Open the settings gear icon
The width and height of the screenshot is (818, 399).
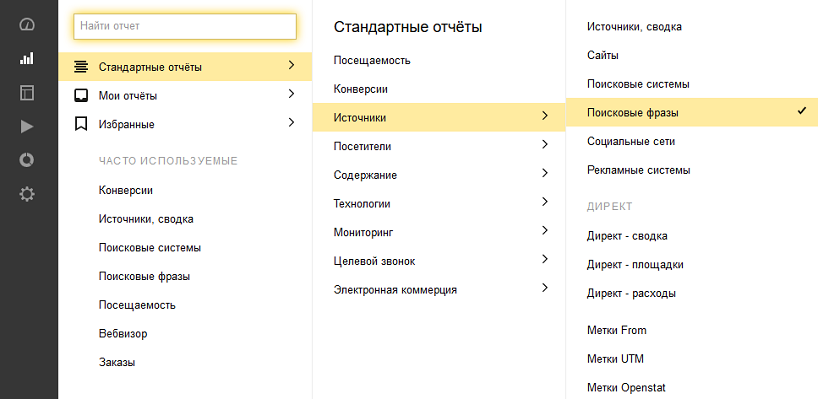click(27, 195)
